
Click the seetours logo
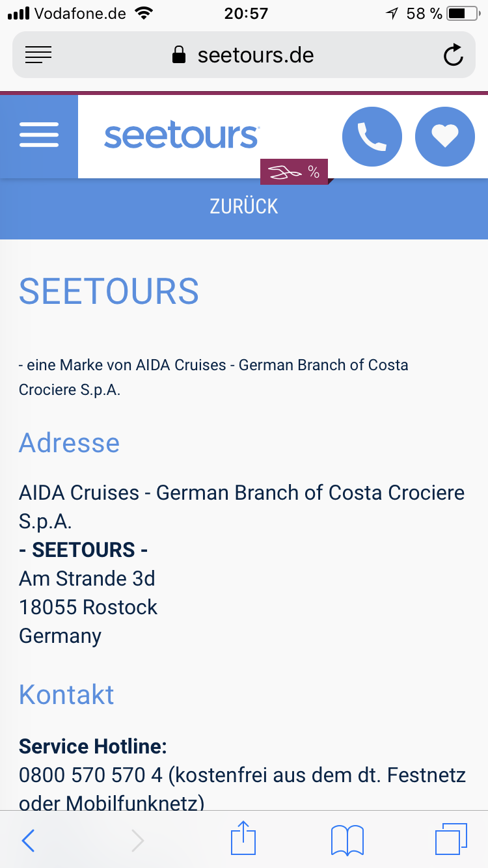tap(182, 135)
